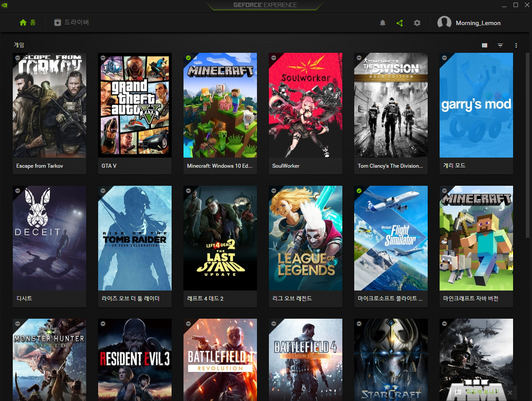Open the three-dot more options menu
Screen dimensions: 532x401
coord(516,45)
